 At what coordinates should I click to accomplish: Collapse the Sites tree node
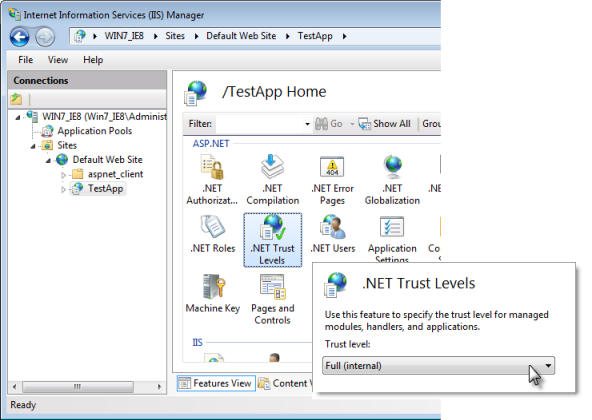pyautogui.click(x=33, y=146)
